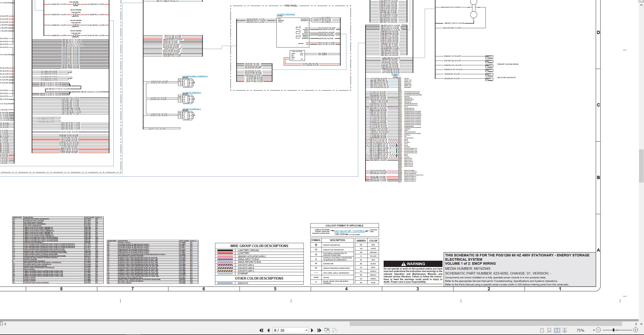This screenshot has width=644, height=335.
Task: Click the CIRCUIT NOT CONNECTED symbol description
Action: [333, 250]
